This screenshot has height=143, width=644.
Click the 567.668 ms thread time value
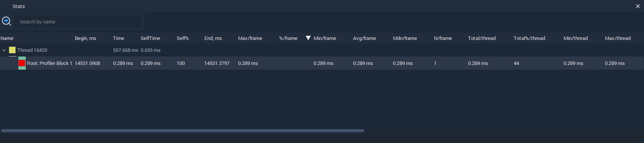pos(125,50)
